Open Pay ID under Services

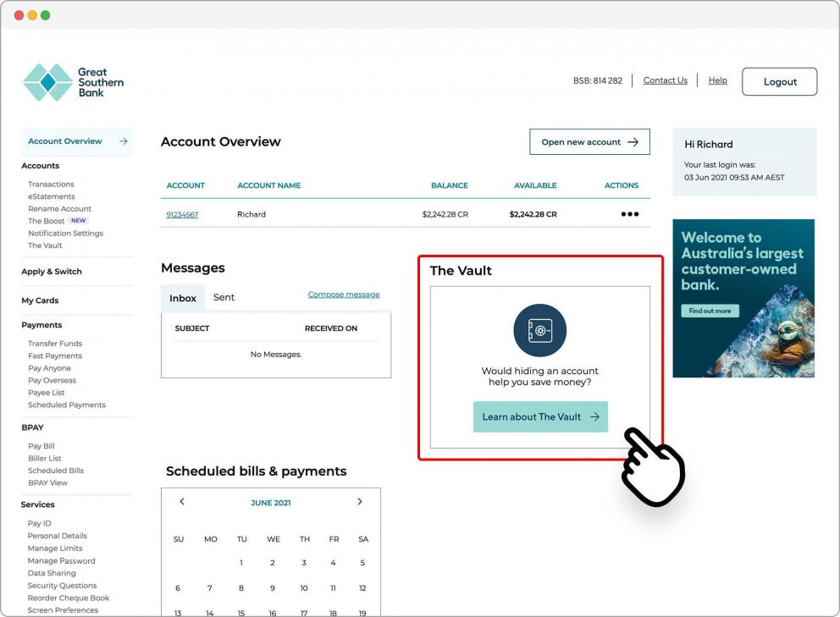(39, 524)
